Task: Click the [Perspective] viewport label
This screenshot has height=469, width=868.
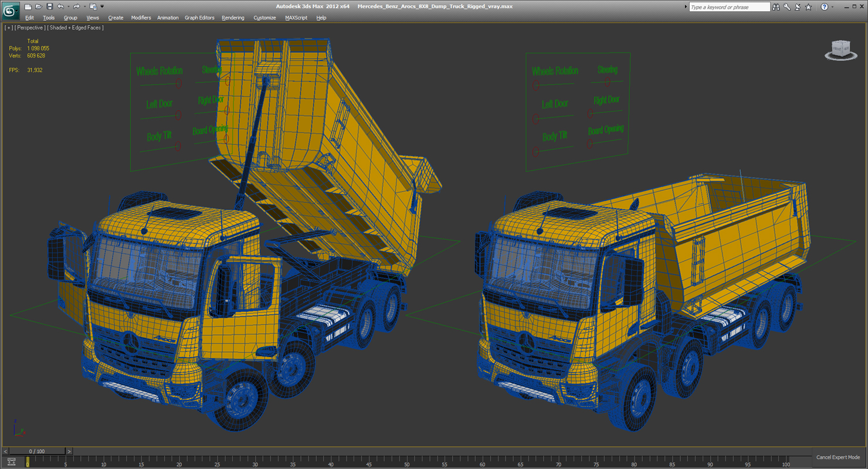Action: point(30,28)
